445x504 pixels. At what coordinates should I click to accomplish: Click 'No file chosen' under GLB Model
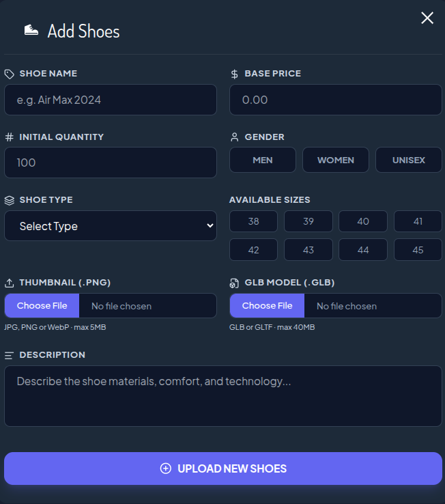[347, 306]
